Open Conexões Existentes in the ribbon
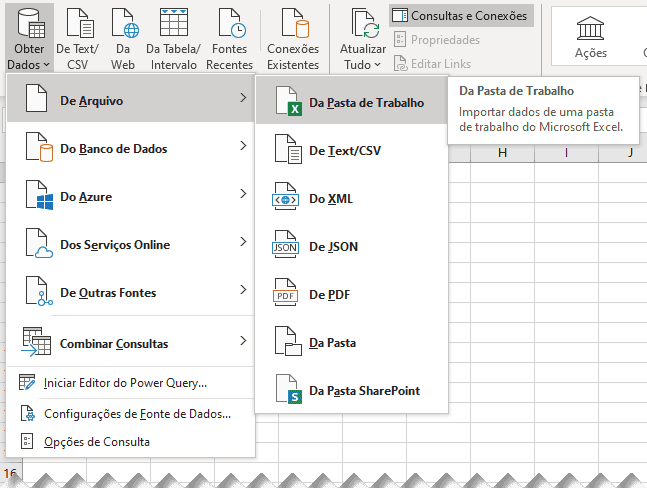Image resolution: width=647 pixels, height=488 pixels. (x=293, y=38)
